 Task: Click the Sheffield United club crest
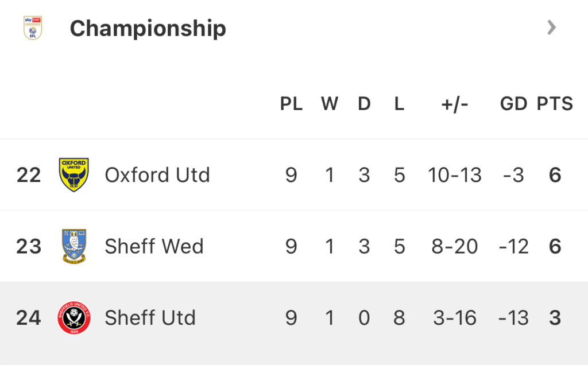(x=74, y=318)
